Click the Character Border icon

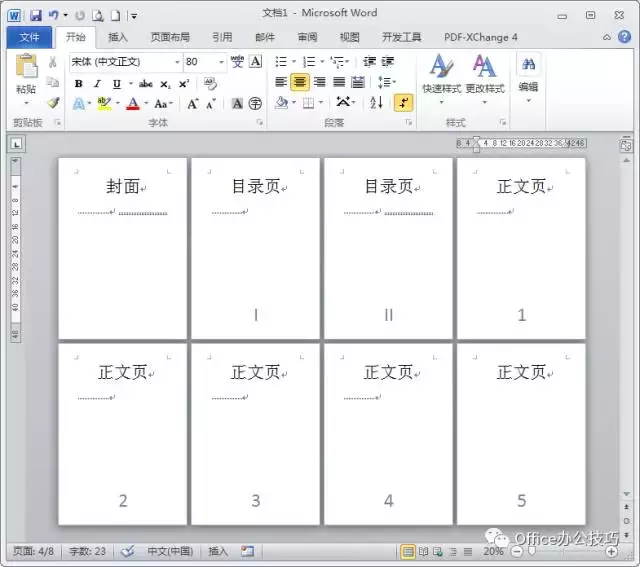pos(256,62)
